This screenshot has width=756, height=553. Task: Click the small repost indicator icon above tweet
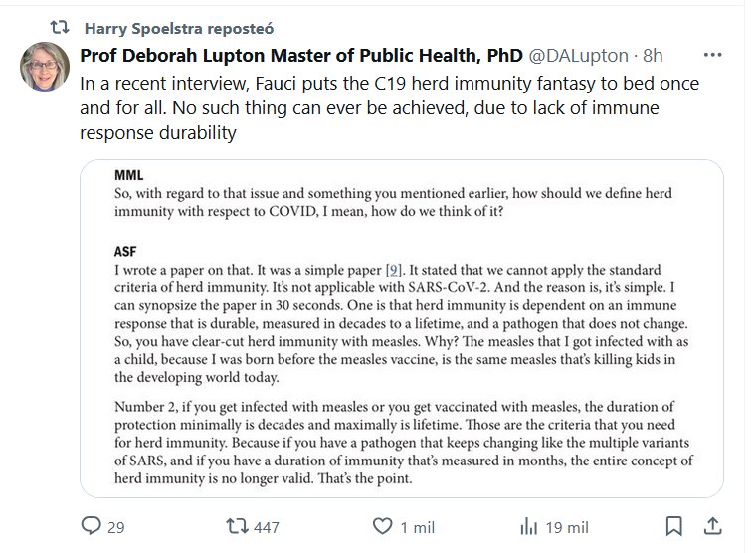[x=59, y=27]
